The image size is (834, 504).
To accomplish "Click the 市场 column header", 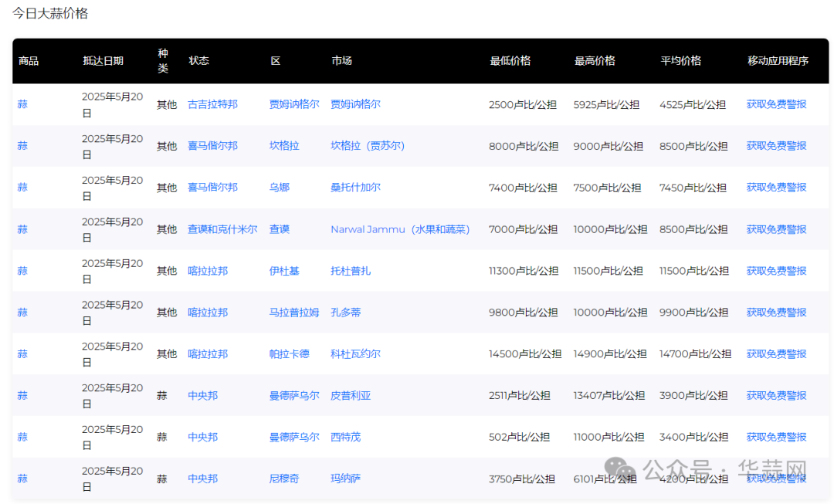I will (x=341, y=61).
